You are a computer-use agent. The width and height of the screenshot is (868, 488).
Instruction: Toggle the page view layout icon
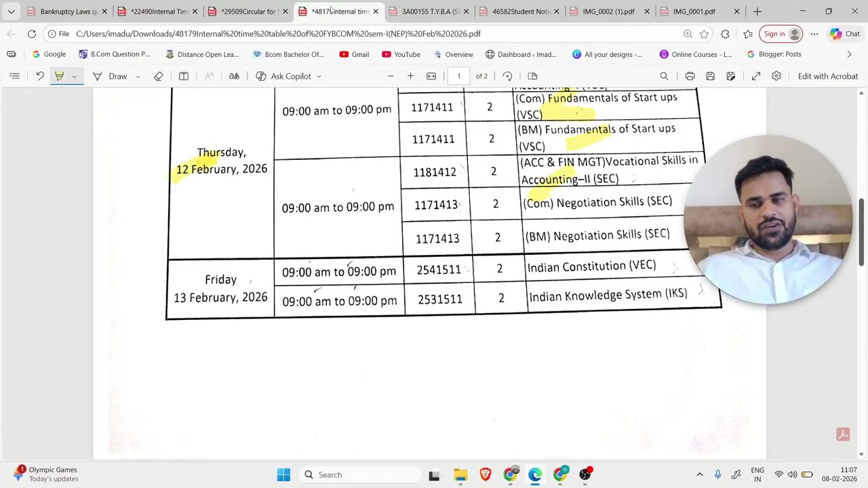(x=532, y=76)
